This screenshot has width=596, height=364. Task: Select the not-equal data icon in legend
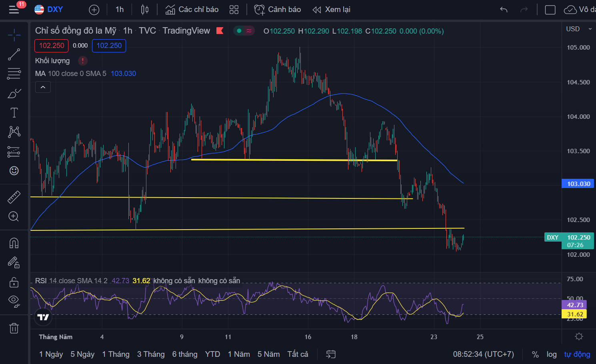click(x=249, y=31)
